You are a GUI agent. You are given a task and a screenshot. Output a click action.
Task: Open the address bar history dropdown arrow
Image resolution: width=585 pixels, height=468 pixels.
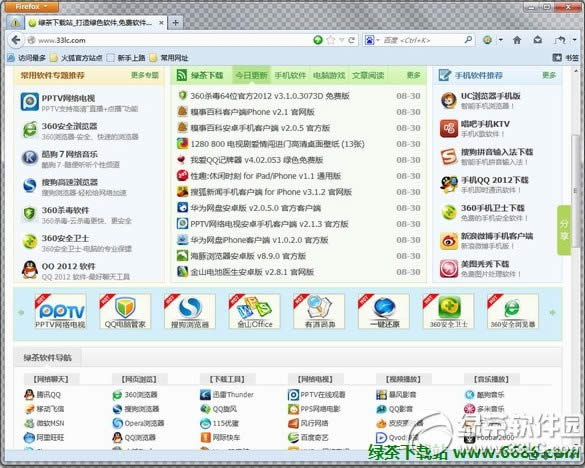(x=341, y=40)
